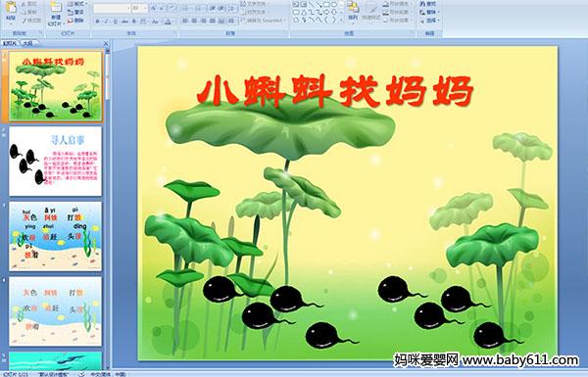Toggle Bold text formatting
This screenshot has height=377, width=588.
coord(97,22)
